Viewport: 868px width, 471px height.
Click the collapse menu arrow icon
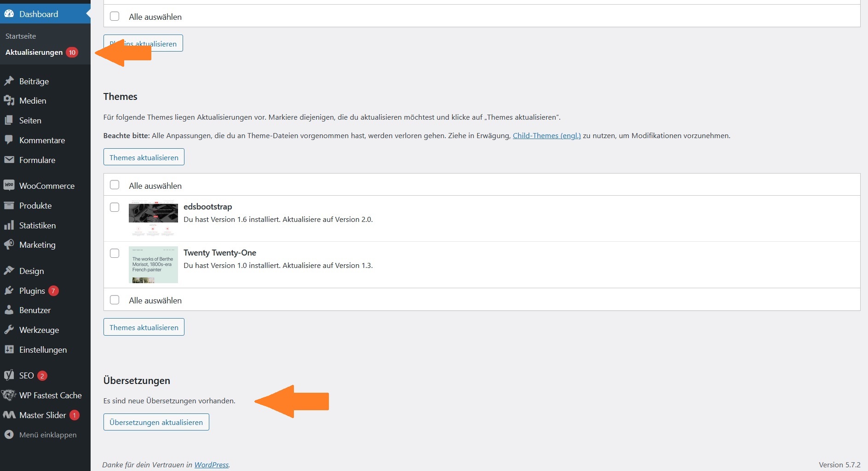pyautogui.click(x=9, y=435)
